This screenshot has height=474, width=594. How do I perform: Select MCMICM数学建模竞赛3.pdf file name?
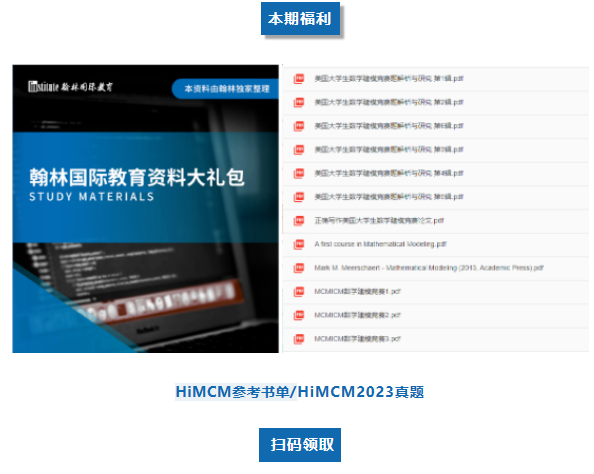point(357,339)
